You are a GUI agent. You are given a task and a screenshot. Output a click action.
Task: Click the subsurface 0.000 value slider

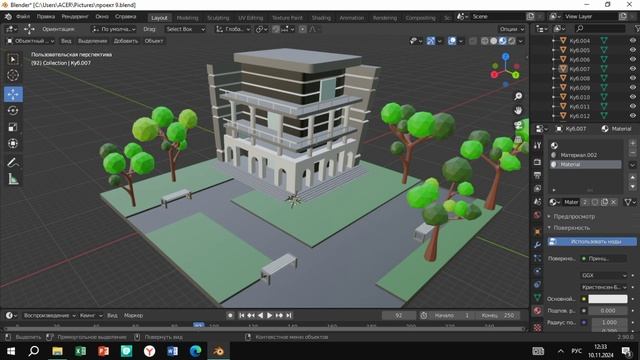[x=607, y=311]
